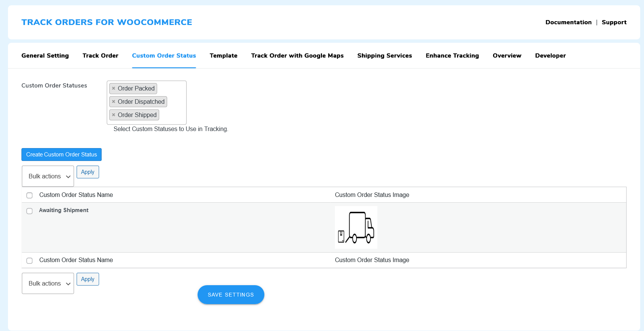This screenshot has height=331, width=644.
Task: Tick the header select-all checkbox
Action: coord(30,195)
